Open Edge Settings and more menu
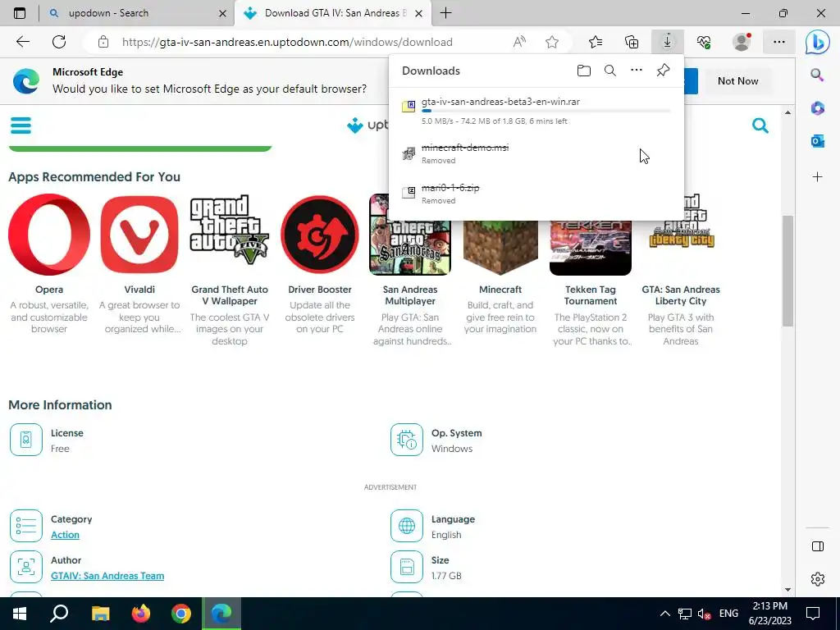This screenshot has height=630, width=840. 779,42
